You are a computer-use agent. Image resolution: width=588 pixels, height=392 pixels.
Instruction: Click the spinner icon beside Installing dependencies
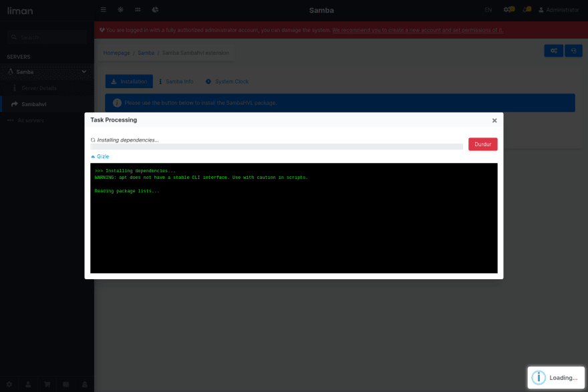[93, 140]
